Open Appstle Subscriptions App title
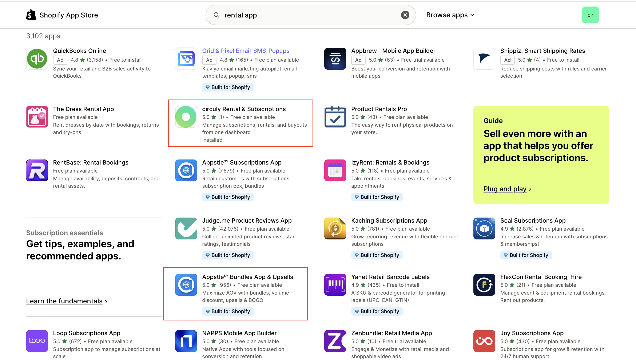 click(x=242, y=162)
